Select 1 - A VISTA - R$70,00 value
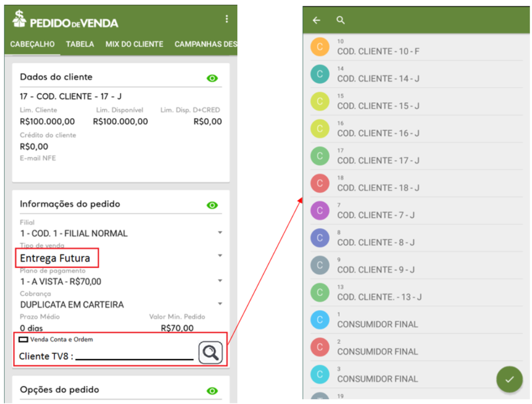 click(61, 282)
